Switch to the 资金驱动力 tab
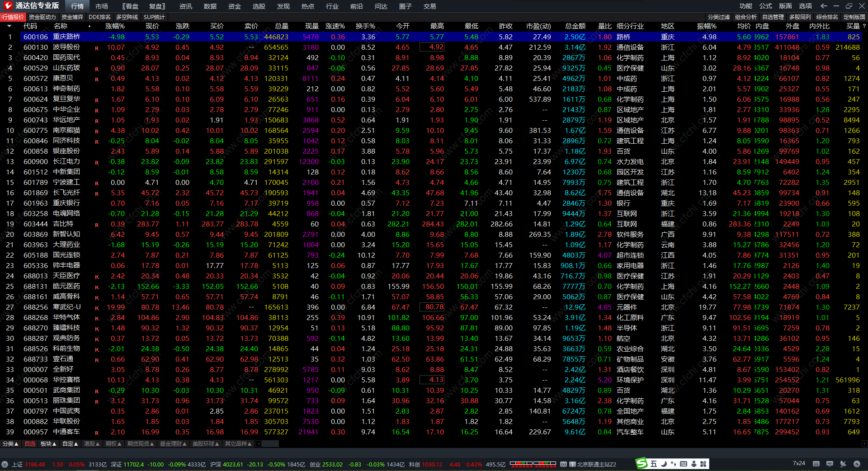The width and height of the screenshot is (868, 471). 42,17
